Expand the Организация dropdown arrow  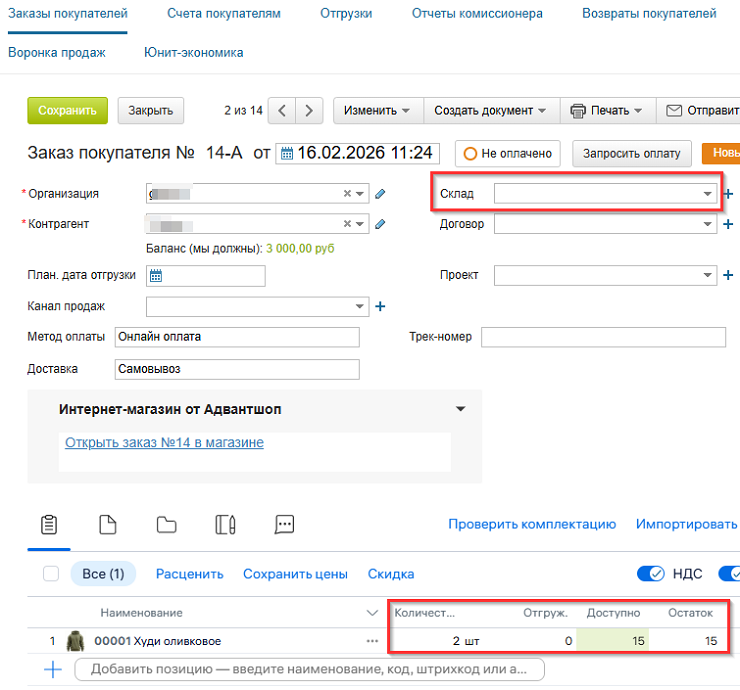(x=360, y=194)
